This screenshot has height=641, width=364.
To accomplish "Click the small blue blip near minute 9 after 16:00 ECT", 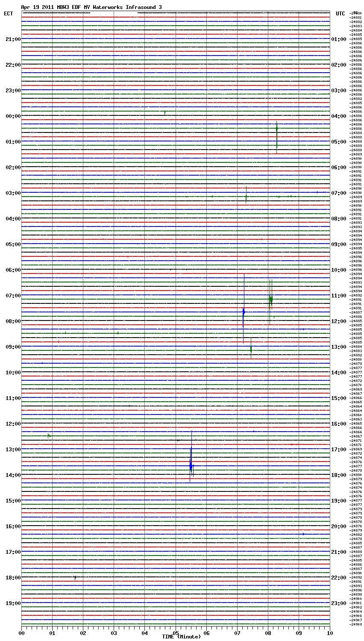I will (303, 534).
